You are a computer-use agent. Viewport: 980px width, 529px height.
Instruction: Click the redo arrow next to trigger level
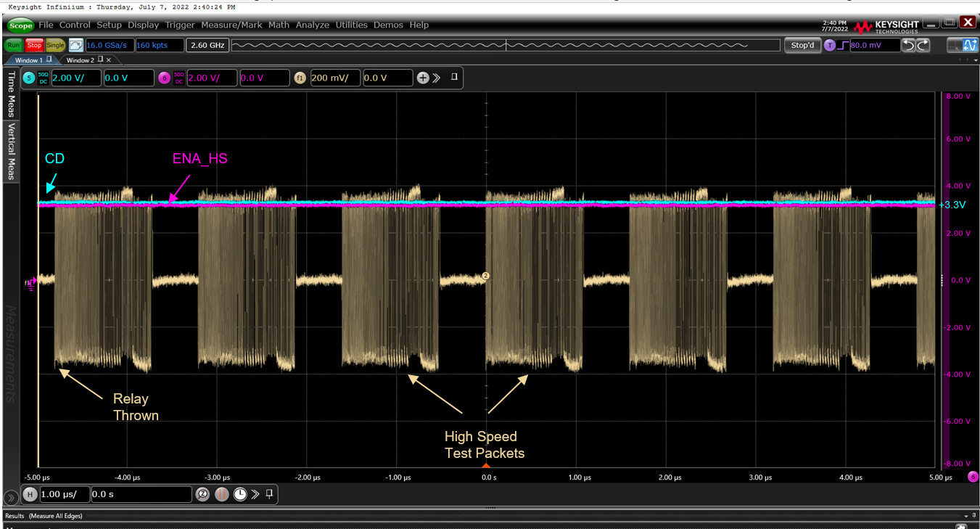[923, 45]
